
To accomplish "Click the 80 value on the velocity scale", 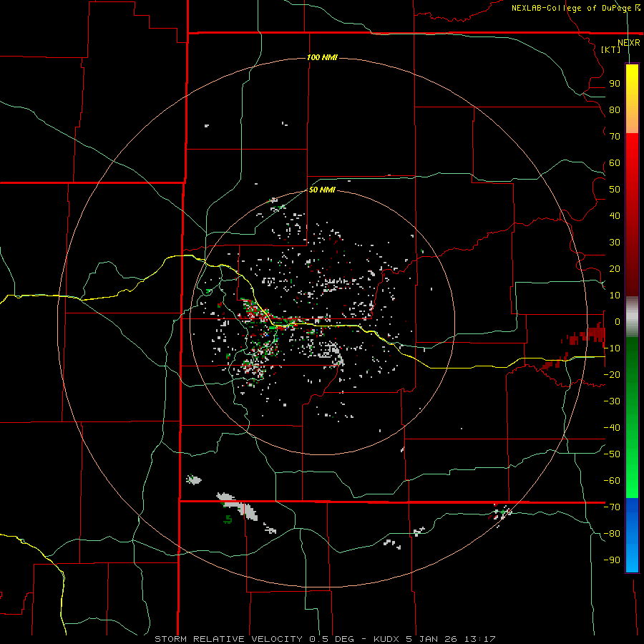I will (x=615, y=110).
